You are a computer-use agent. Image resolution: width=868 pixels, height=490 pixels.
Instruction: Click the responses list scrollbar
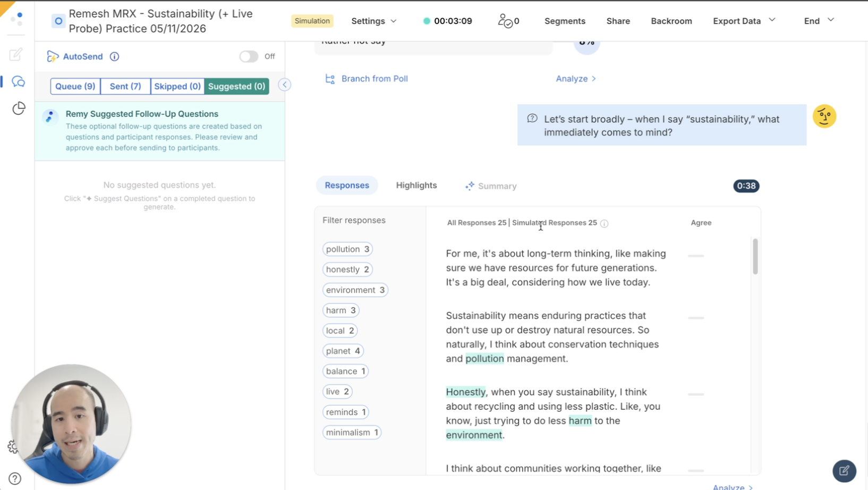pyautogui.click(x=755, y=256)
